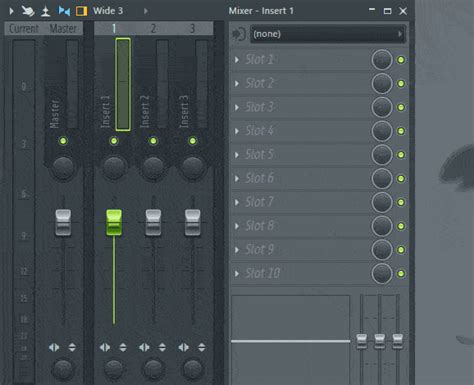Click the Insert 1 panning knob
This screenshot has height=385, width=474.
point(114,168)
